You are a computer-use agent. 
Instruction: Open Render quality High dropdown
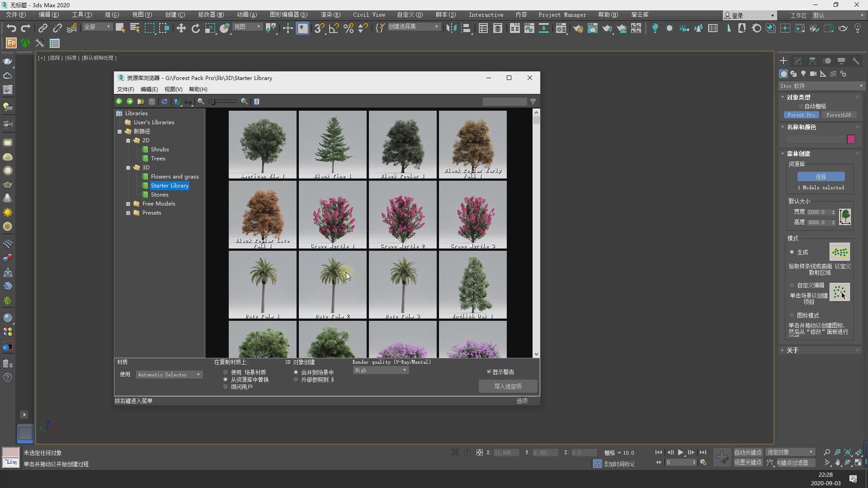[381, 370]
